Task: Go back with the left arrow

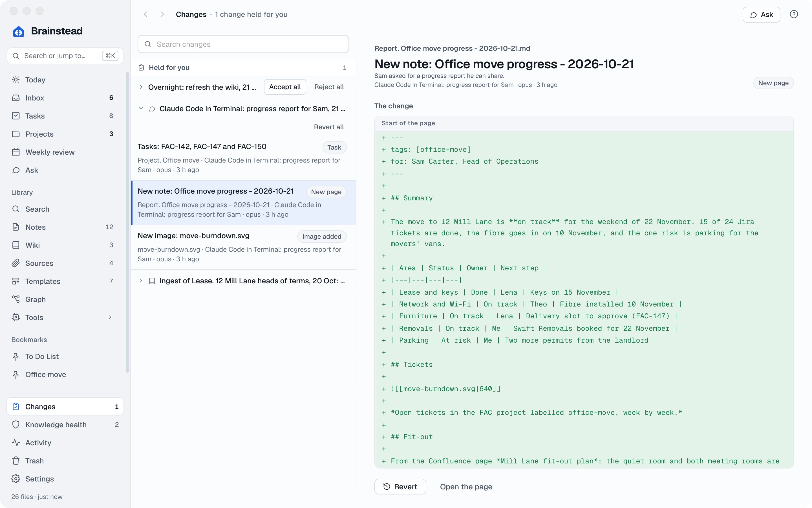Action: [x=145, y=14]
